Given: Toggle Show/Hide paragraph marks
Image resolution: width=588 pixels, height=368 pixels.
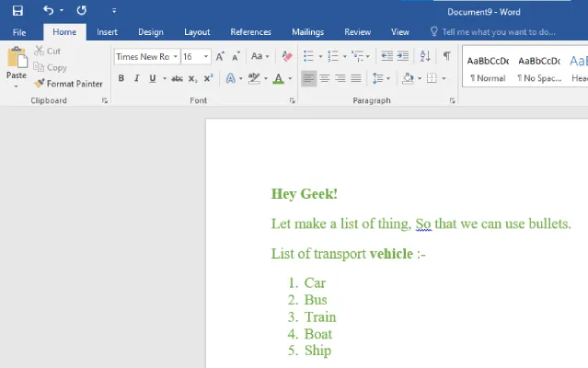Looking at the screenshot, I should click(446, 56).
